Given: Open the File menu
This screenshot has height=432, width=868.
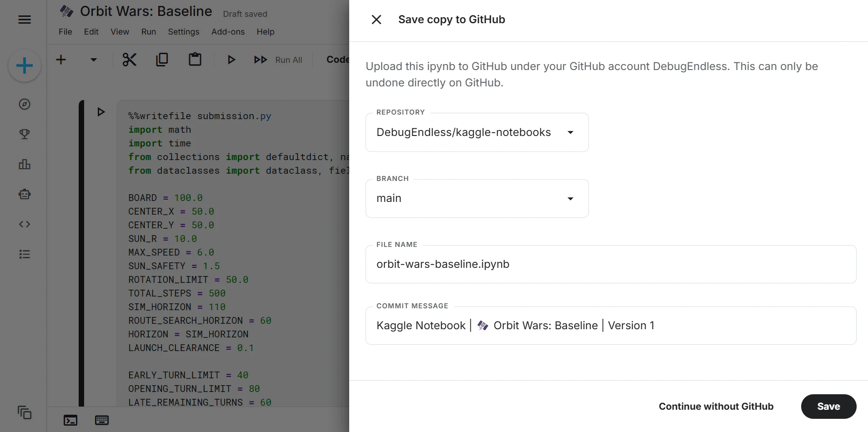Looking at the screenshot, I should (x=65, y=32).
